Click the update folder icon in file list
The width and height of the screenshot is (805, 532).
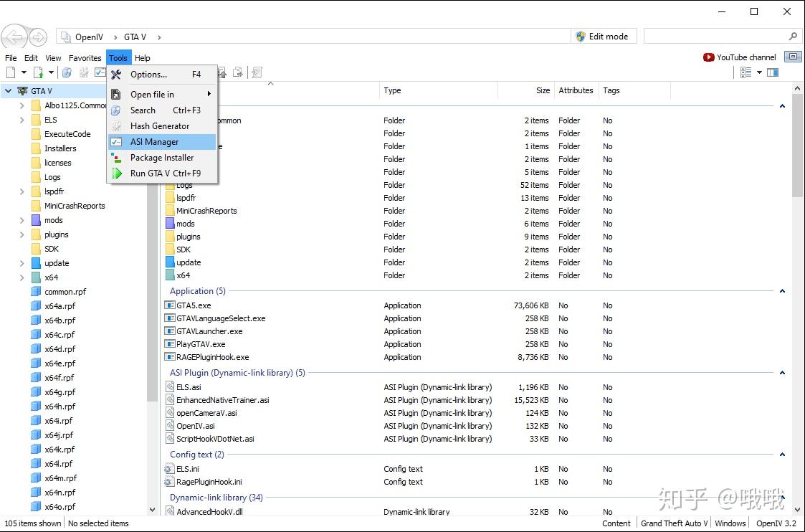click(170, 262)
